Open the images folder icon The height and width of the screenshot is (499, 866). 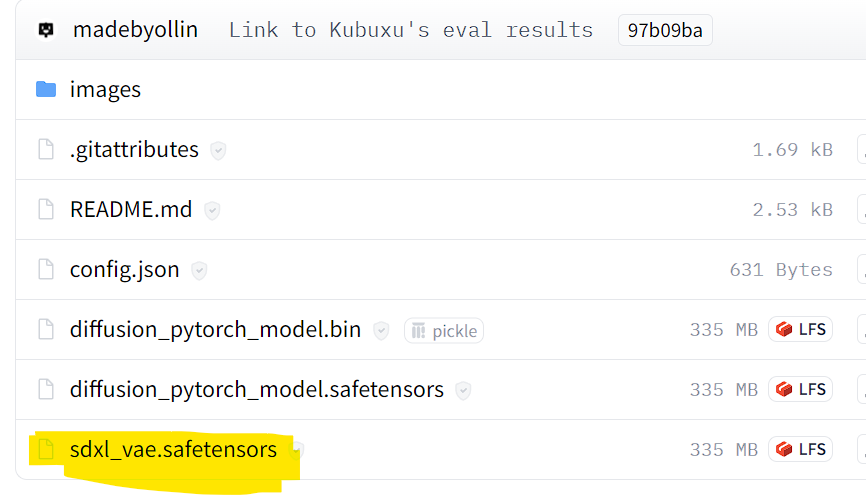click(x=45, y=90)
